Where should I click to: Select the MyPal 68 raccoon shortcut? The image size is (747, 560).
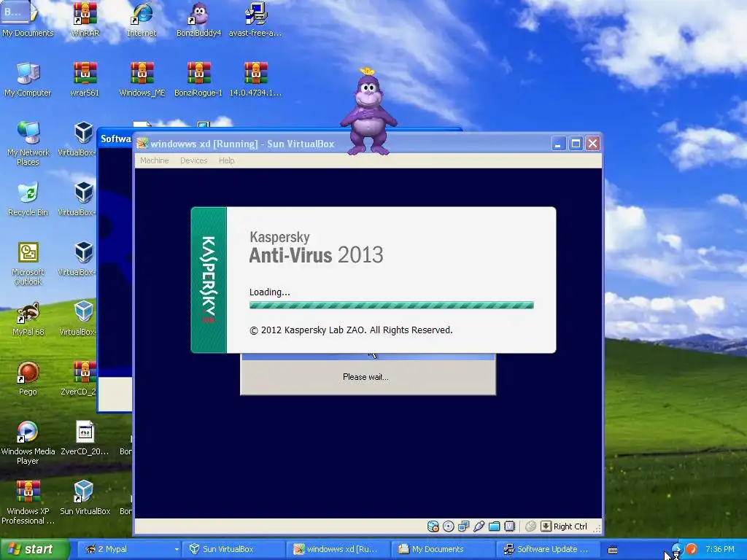[28, 319]
